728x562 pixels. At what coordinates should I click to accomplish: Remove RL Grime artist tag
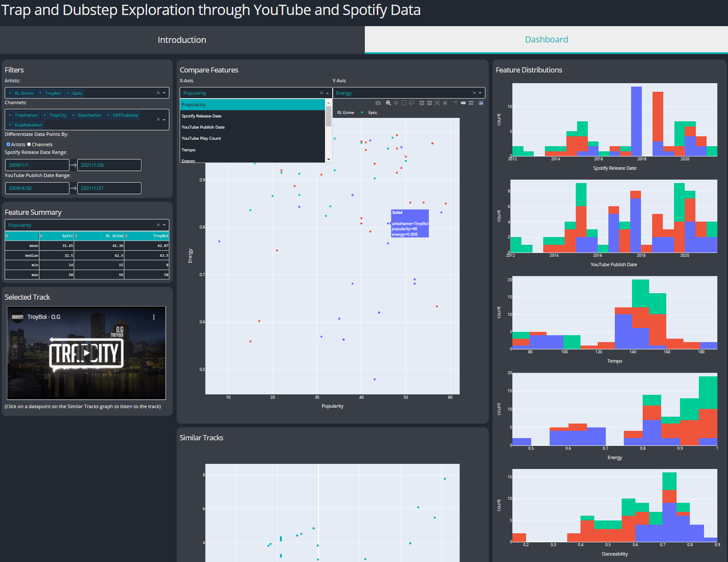click(10, 93)
